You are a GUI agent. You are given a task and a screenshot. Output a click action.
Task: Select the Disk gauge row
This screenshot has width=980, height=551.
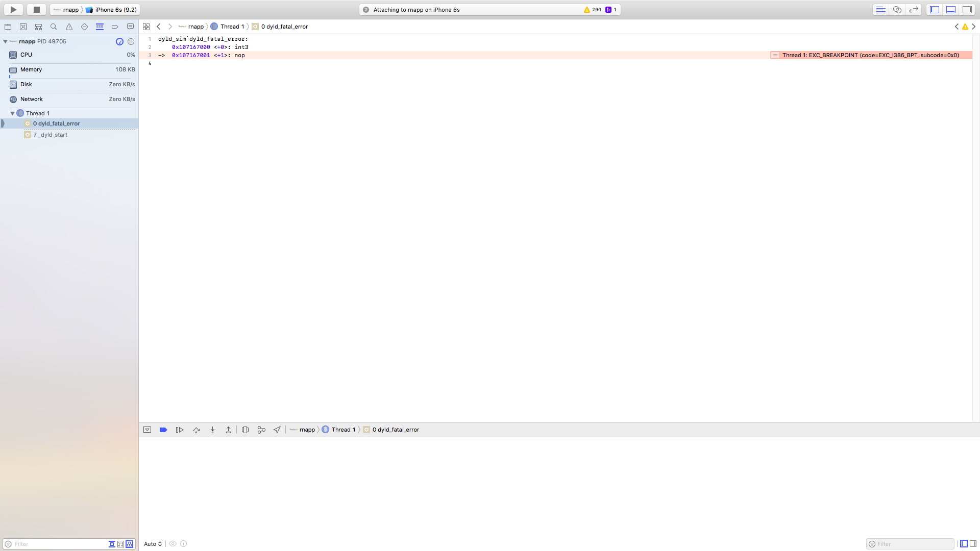tap(69, 84)
